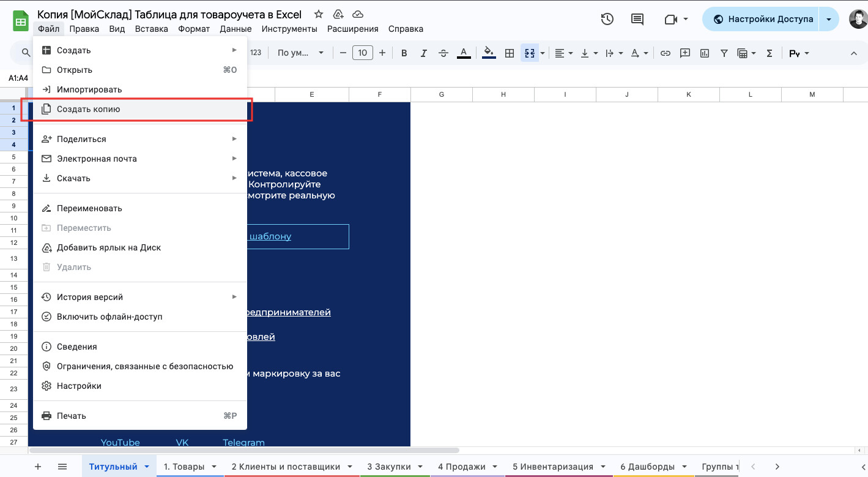
Task: Add a new sheet with plus
Action: click(x=38, y=467)
